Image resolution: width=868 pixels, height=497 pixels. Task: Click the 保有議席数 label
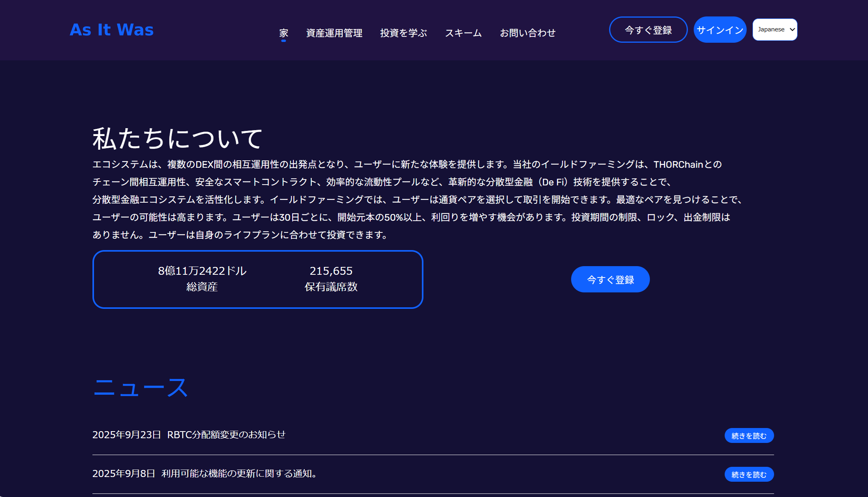coord(331,287)
